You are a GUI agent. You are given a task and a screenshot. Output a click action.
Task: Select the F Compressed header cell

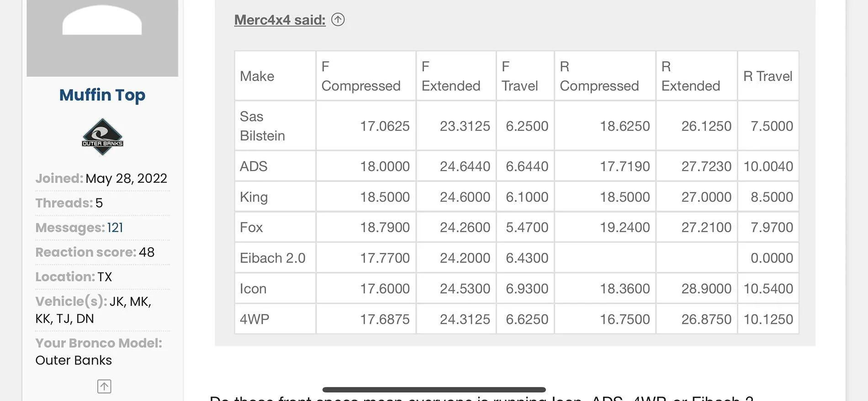point(366,76)
